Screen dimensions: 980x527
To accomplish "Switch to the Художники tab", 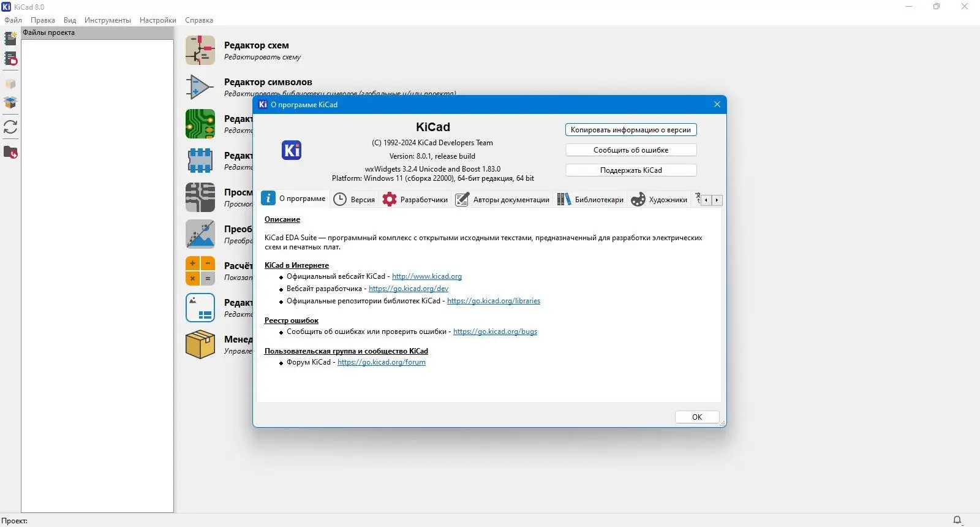I will click(x=659, y=200).
